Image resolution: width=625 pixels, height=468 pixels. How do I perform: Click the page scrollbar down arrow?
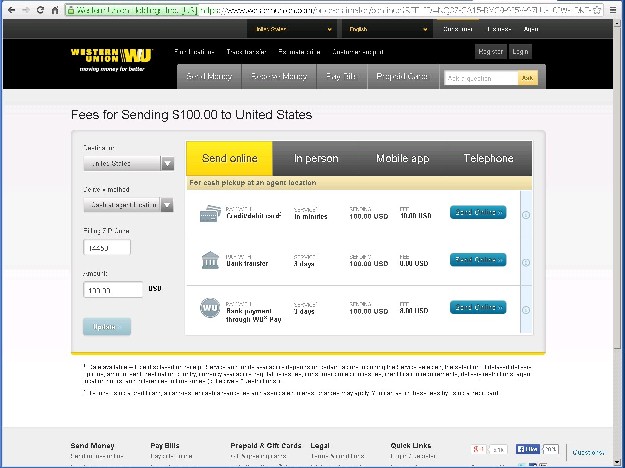coord(618,462)
